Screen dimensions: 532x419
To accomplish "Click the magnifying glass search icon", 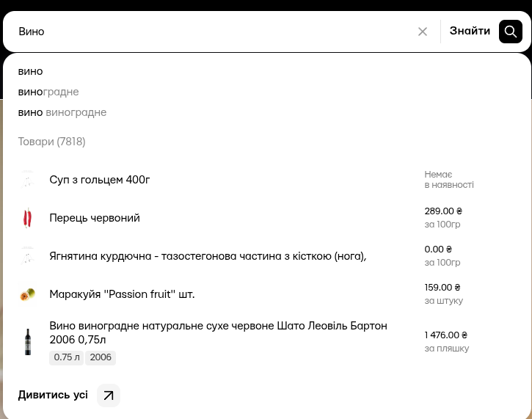I will click(511, 32).
